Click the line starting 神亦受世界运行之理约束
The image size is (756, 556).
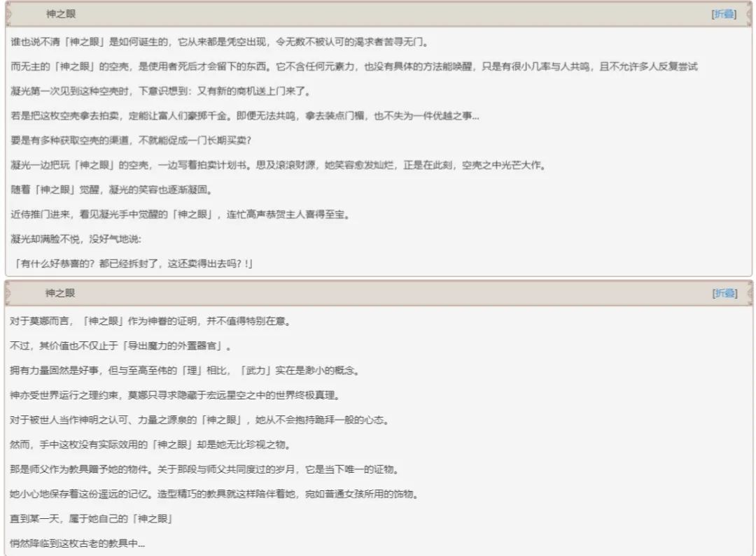point(176,395)
